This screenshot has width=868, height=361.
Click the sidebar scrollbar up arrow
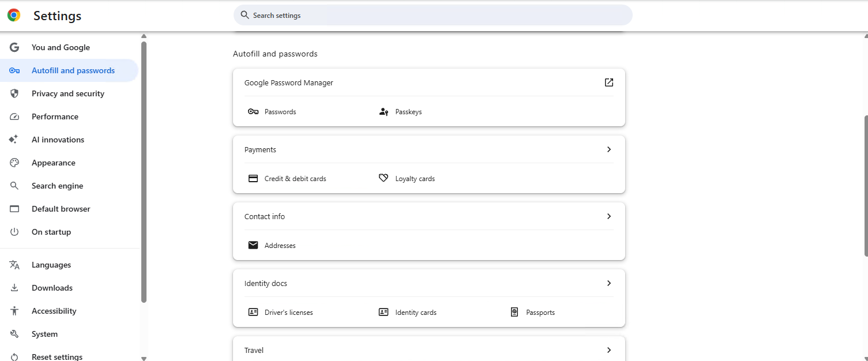pos(144,36)
